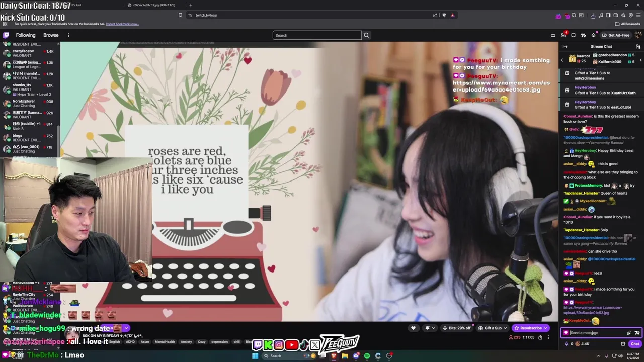Open the Following tab
The image size is (644, 362).
(26, 35)
